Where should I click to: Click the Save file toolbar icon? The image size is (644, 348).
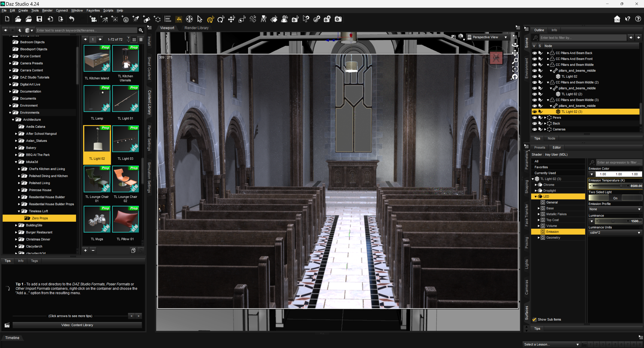[39, 19]
